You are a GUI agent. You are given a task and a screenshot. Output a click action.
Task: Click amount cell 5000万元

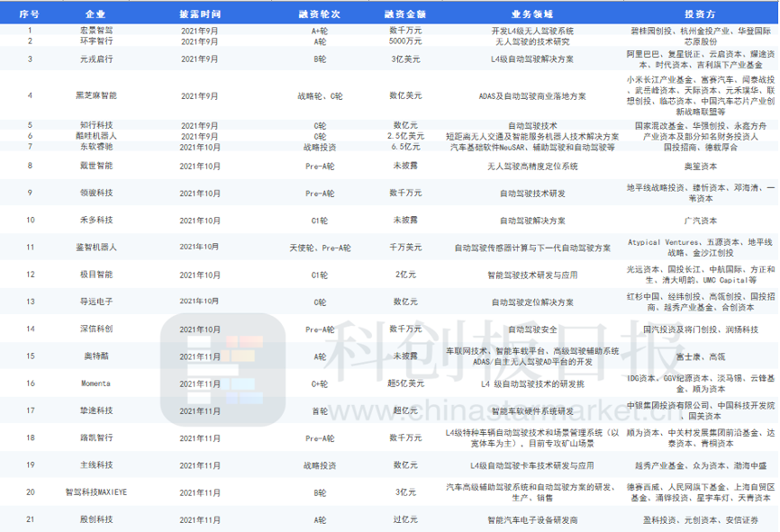[x=405, y=41]
